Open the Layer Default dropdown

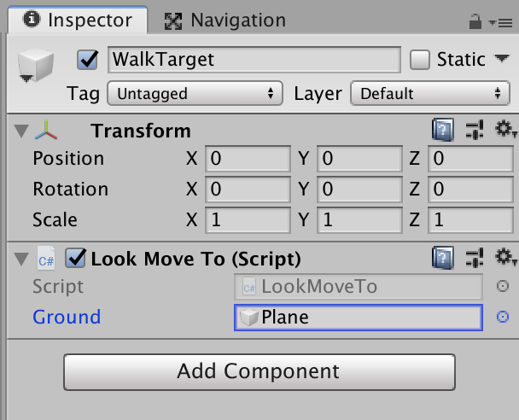point(430,93)
